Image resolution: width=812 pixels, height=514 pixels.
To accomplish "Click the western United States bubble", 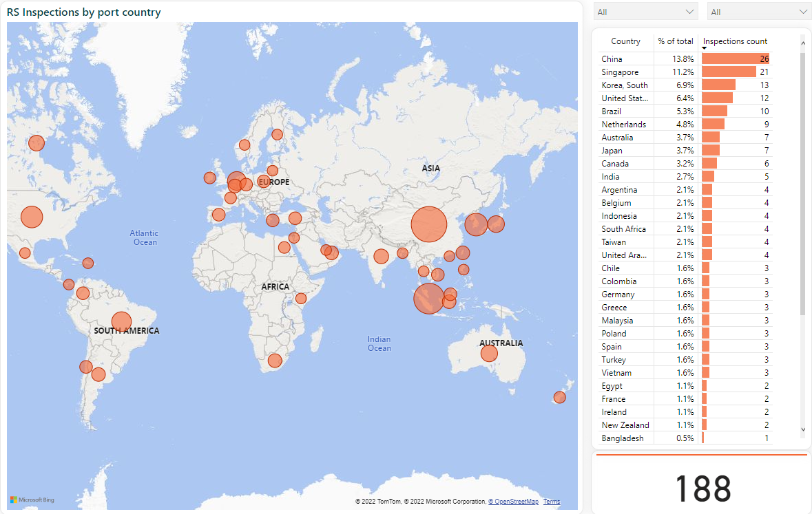I will click(x=31, y=216).
